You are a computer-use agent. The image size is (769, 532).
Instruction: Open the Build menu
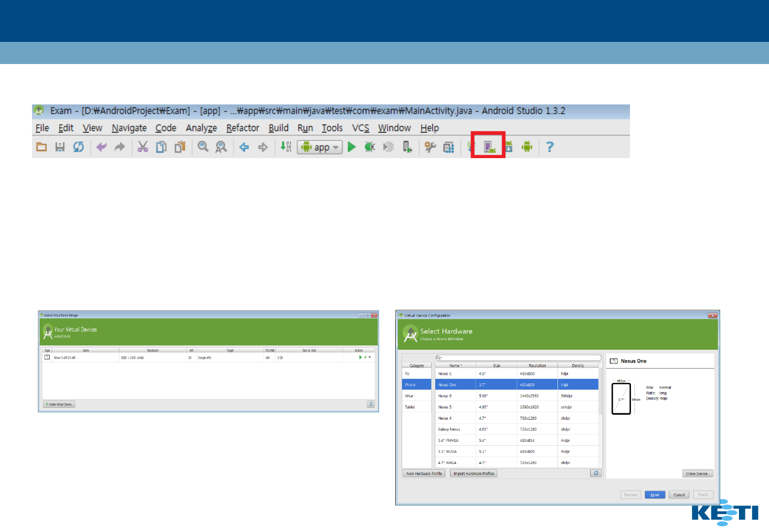pyautogui.click(x=279, y=128)
